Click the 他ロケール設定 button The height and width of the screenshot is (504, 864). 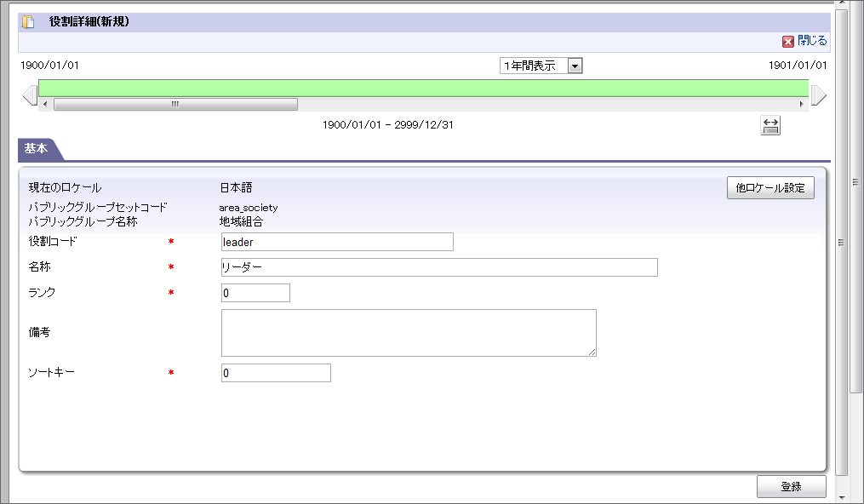(x=770, y=188)
